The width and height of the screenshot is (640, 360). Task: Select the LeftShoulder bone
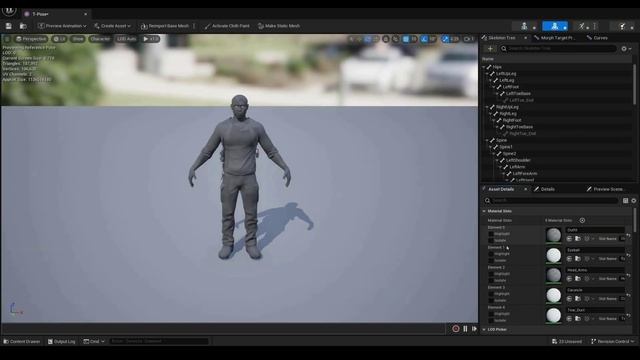point(518,160)
